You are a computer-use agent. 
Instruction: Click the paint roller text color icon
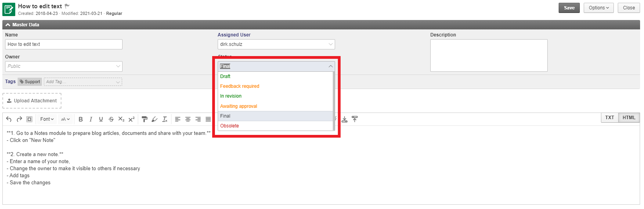point(144,119)
